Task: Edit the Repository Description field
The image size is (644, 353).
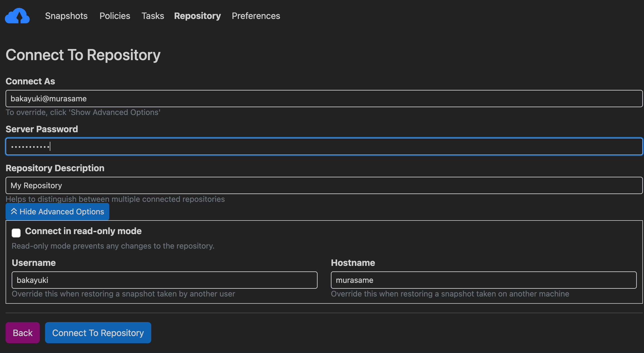Action: point(324,185)
